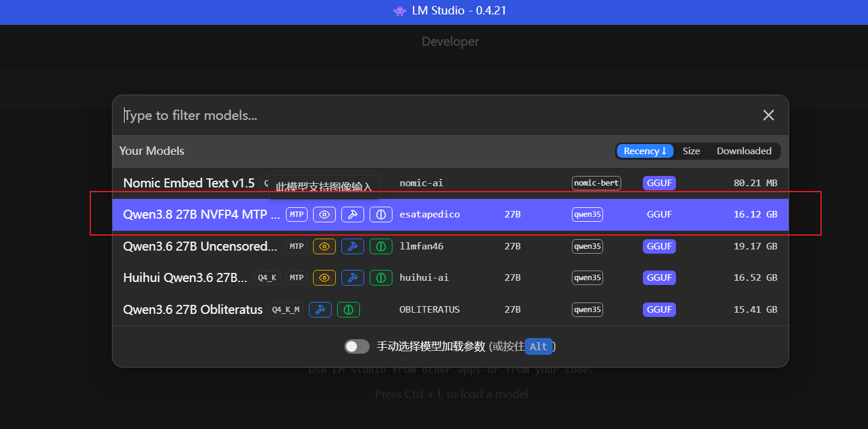Screen dimensions: 868x429
Task: Click the blue hammer icon on Qwen3.6 27B Uncensored row
Action: point(353,246)
